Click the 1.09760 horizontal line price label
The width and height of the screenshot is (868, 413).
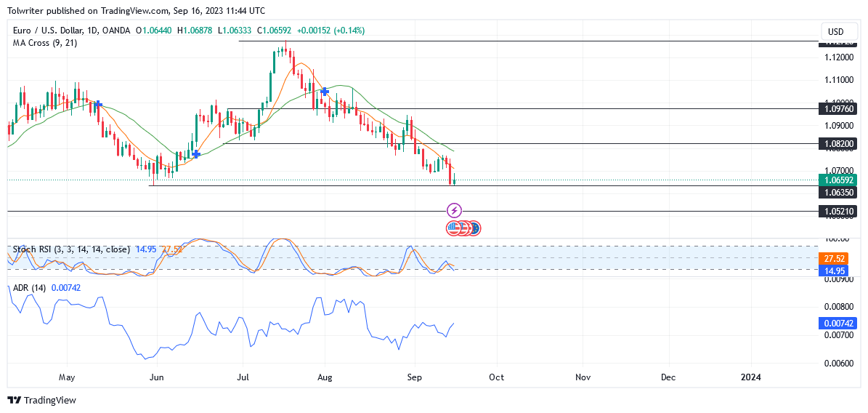(x=837, y=109)
